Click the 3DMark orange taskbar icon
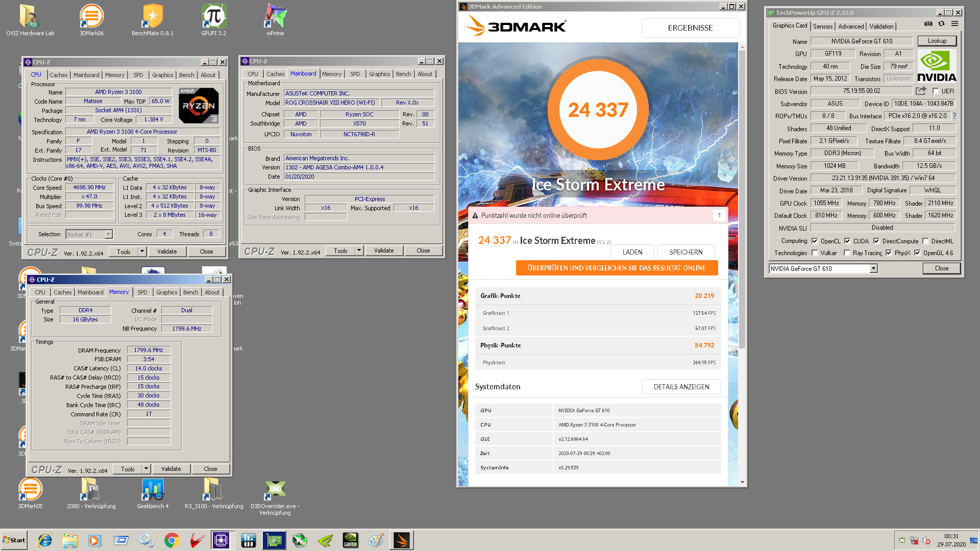 [402, 540]
